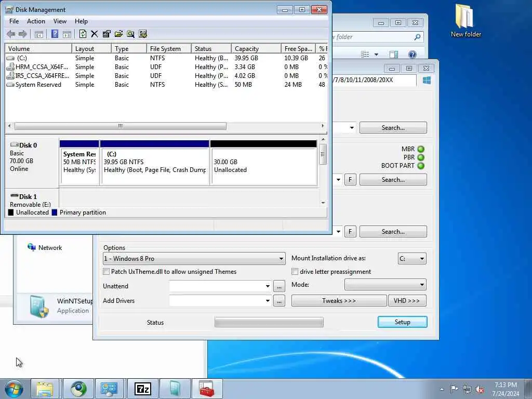This screenshot has height=399, width=532.
Task: Click the Action Center flag tray icon
Action: 454,389
